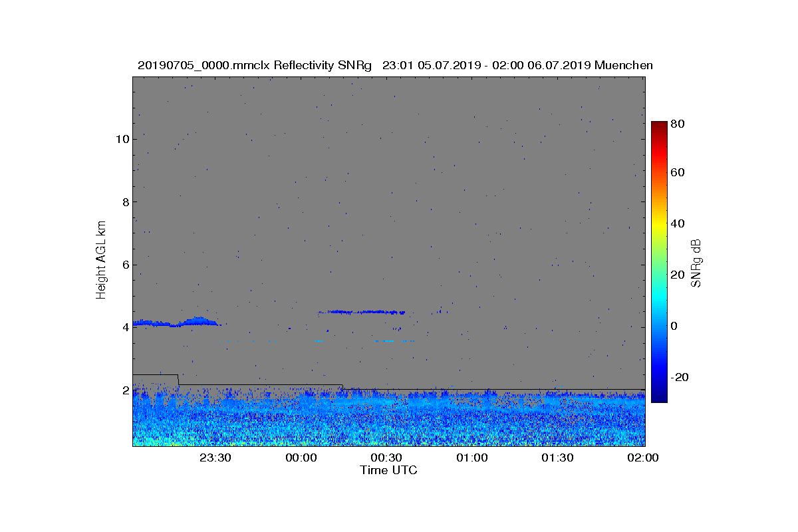Click the x-axis tick label 00:00
Viewport: 798px width, 532px height.
point(301,458)
